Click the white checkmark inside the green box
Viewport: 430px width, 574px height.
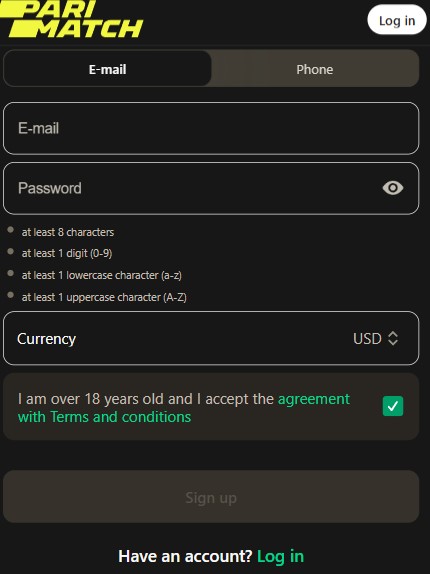[393, 406]
